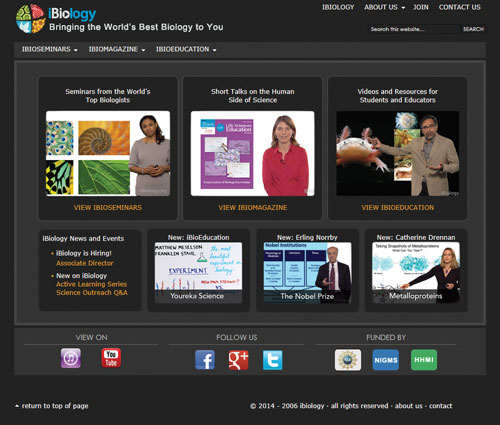Click the New: iBioEducation title
500x425 pixels.
[x=198, y=237]
